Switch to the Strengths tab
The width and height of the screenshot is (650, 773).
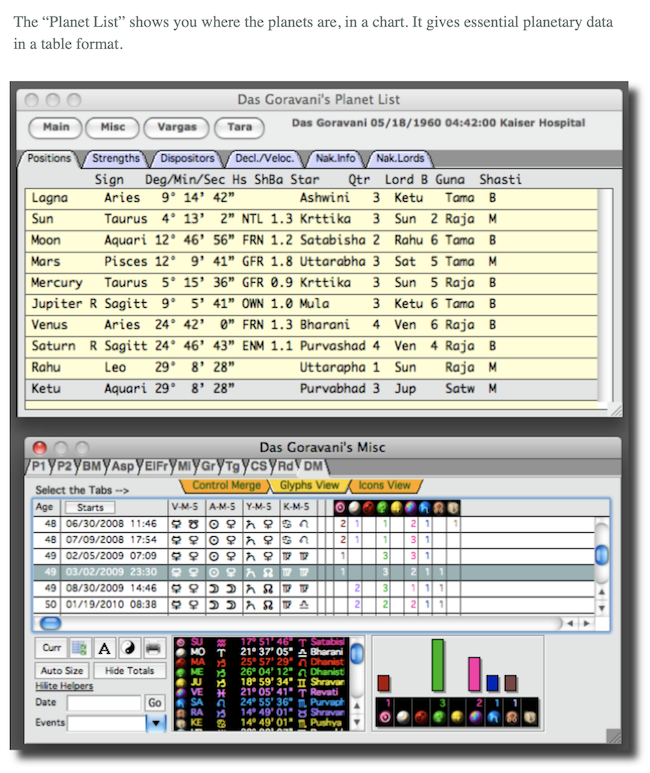pyautogui.click(x=116, y=158)
